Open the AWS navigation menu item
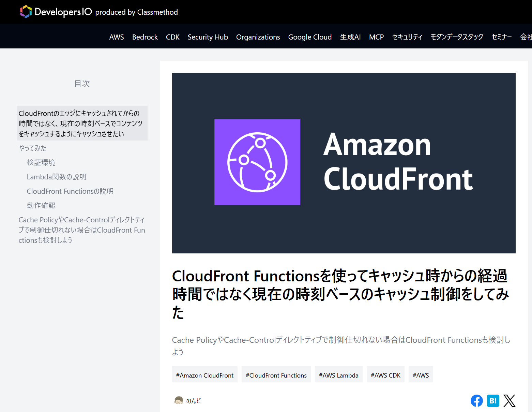The height and width of the screenshot is (412, 532). [117, 37]
